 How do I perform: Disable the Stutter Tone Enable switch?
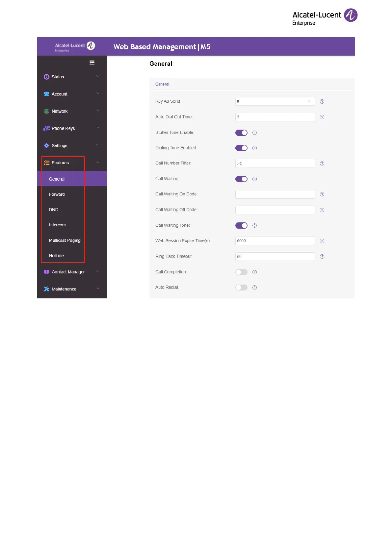tap(241, 133)
